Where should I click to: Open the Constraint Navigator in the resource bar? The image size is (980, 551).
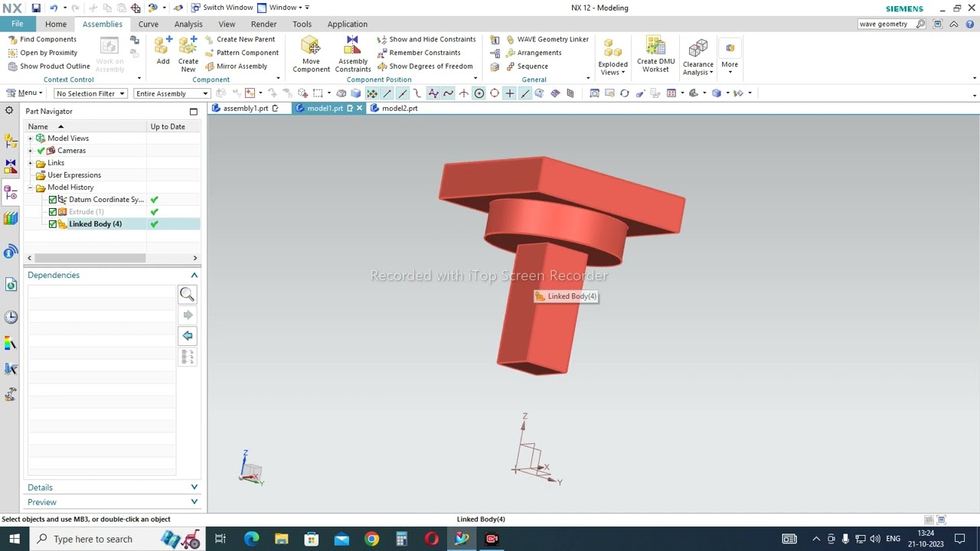coord(11,165)
